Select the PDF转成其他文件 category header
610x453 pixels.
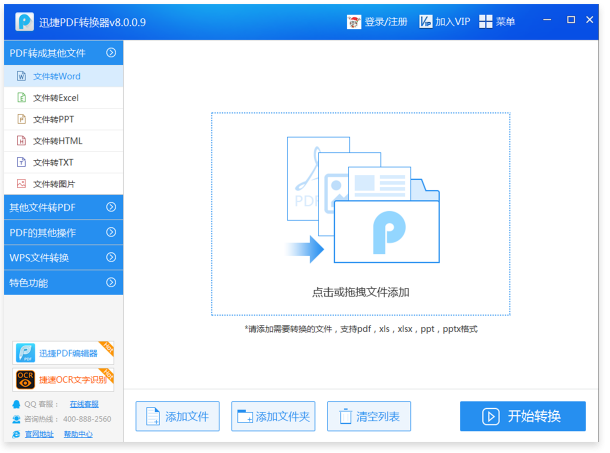pyautogui.click(x=63, y=53)
